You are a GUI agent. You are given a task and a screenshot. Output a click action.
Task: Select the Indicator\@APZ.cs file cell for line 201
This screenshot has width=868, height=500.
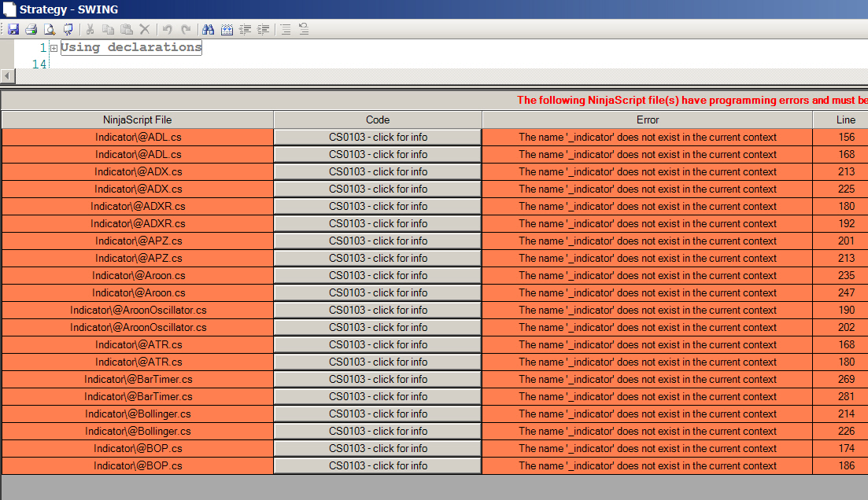point(138,241)
